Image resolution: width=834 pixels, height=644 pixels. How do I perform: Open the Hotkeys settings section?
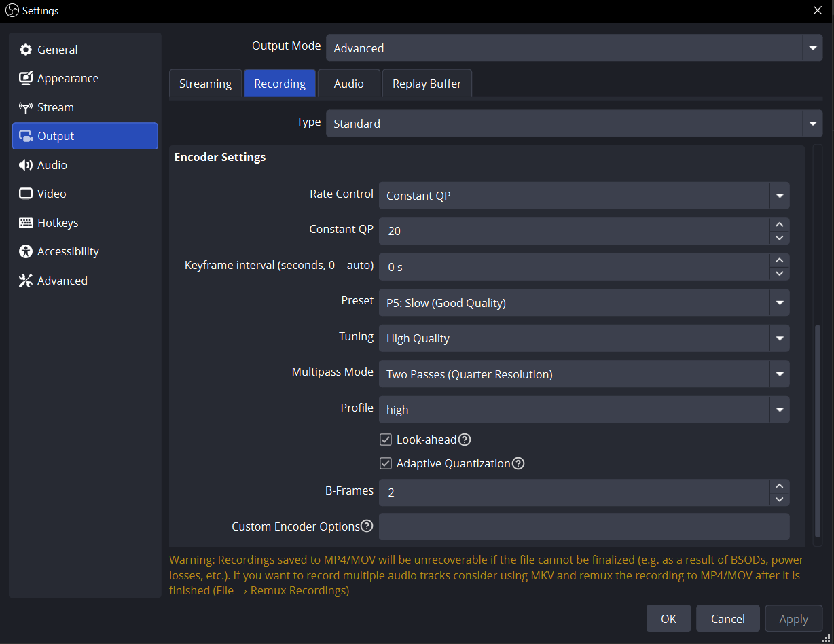(x=85, y=223)
